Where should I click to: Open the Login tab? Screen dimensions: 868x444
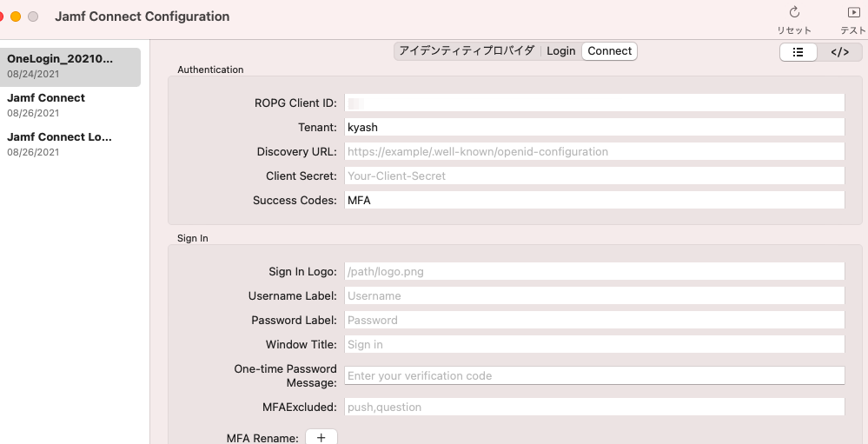560,51
